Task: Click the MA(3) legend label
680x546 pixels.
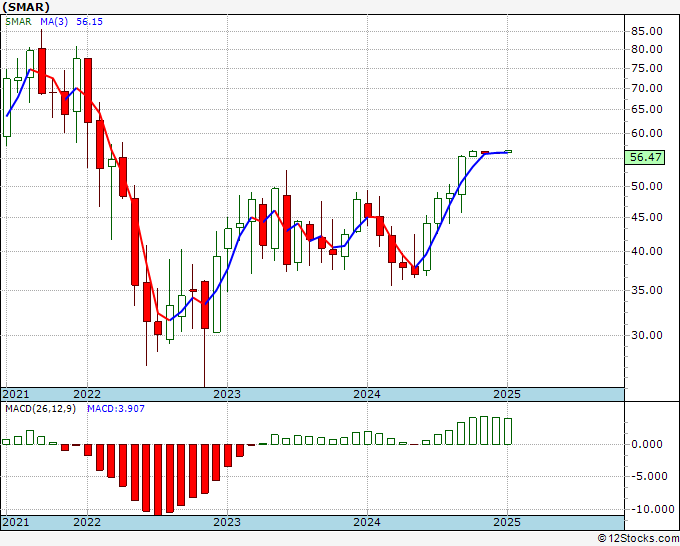Action: click(54, 22)
